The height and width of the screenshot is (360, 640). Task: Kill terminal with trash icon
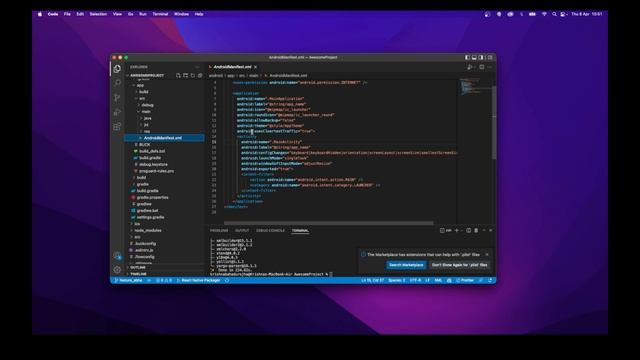coord(476,231)
